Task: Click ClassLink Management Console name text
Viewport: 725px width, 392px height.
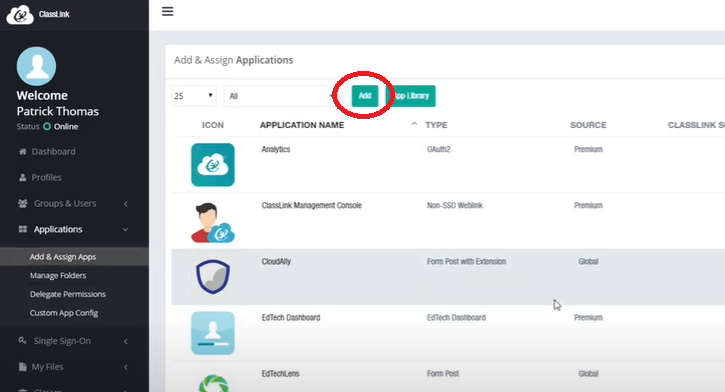Action: click(312, 205)
